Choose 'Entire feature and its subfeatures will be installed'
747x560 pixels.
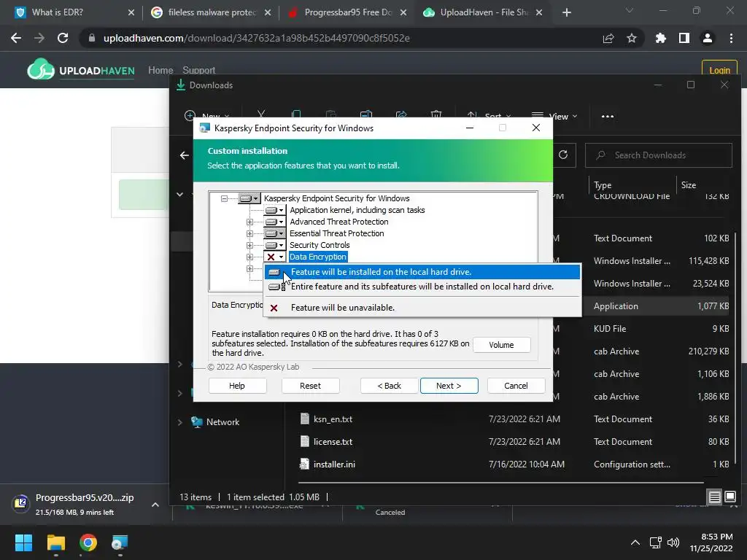pyautogui.click(x=422, y=287)
